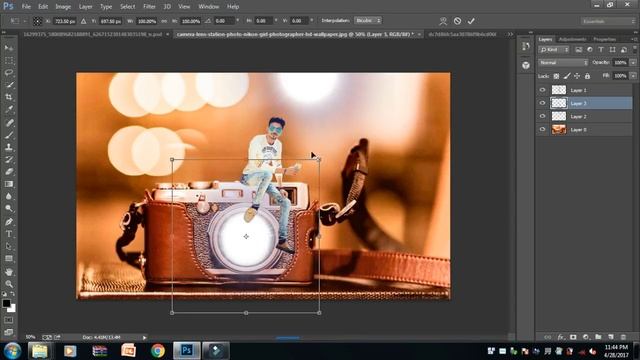
Task: Toggle pixel layer filter
Action: point(578,50)
